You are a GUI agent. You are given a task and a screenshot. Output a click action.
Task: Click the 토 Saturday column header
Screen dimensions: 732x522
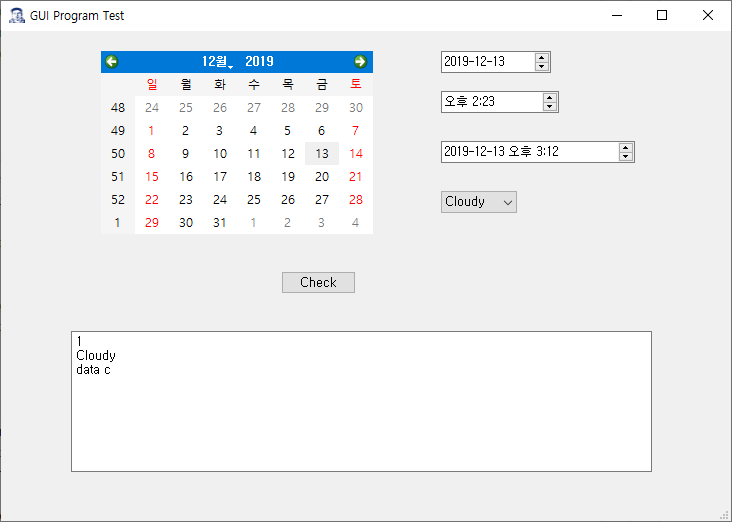[356, 85]
